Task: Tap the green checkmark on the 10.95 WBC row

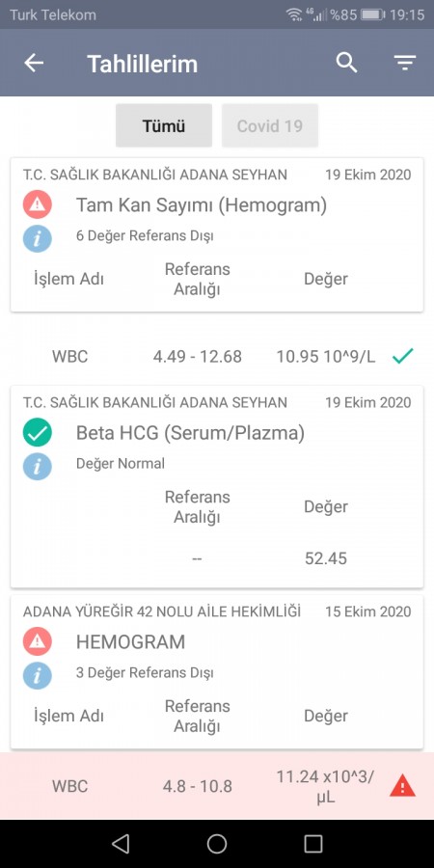Action: coord(402,356)
